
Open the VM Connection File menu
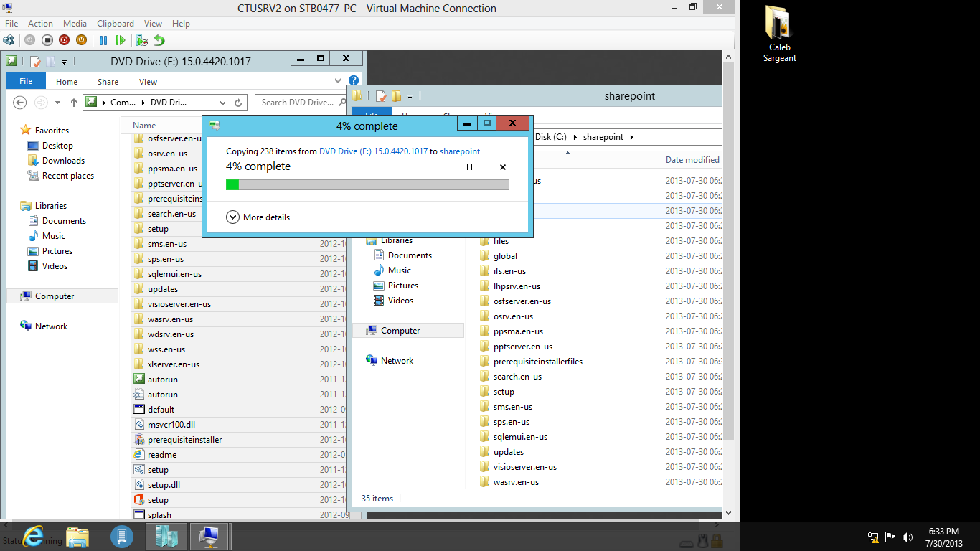pyautogui.click(x=11, y=24)
